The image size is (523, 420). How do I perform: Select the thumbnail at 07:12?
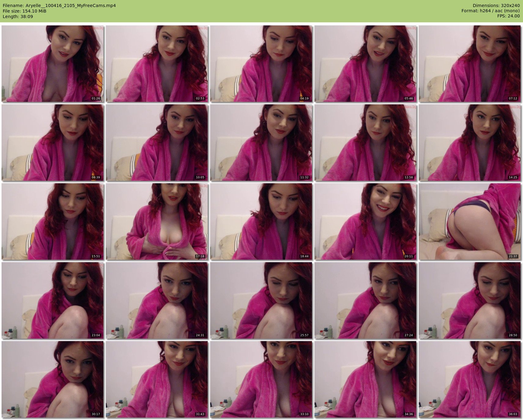[x=470, y=63]
